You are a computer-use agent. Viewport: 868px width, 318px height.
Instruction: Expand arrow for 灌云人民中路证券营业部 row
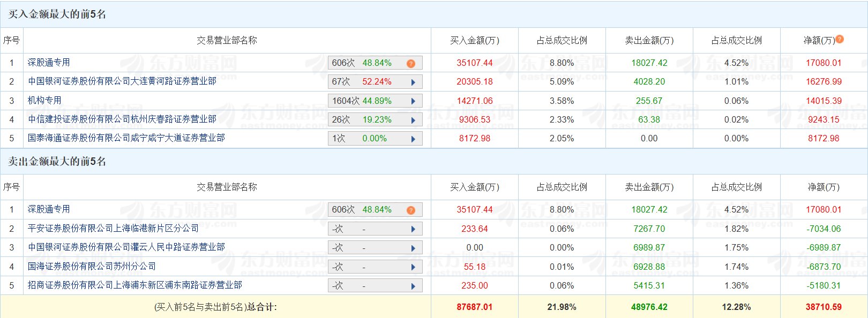coord(413,248)
